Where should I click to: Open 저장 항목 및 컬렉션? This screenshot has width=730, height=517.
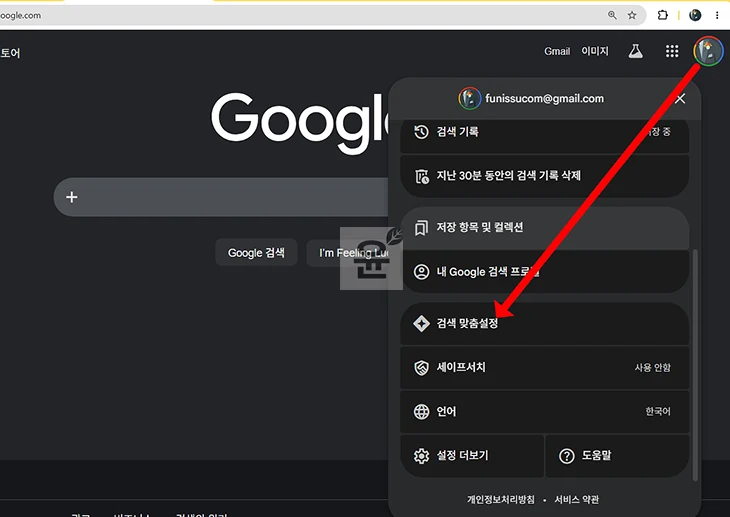544,228
